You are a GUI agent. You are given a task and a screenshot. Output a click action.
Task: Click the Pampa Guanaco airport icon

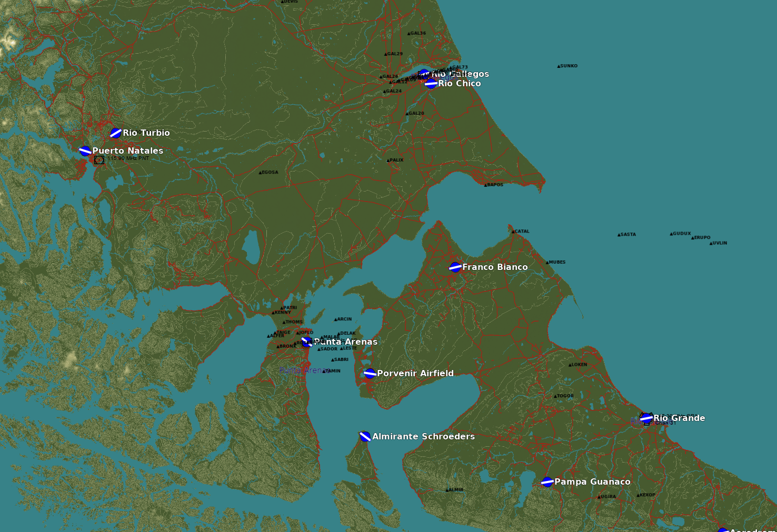[x=547, y=482]
